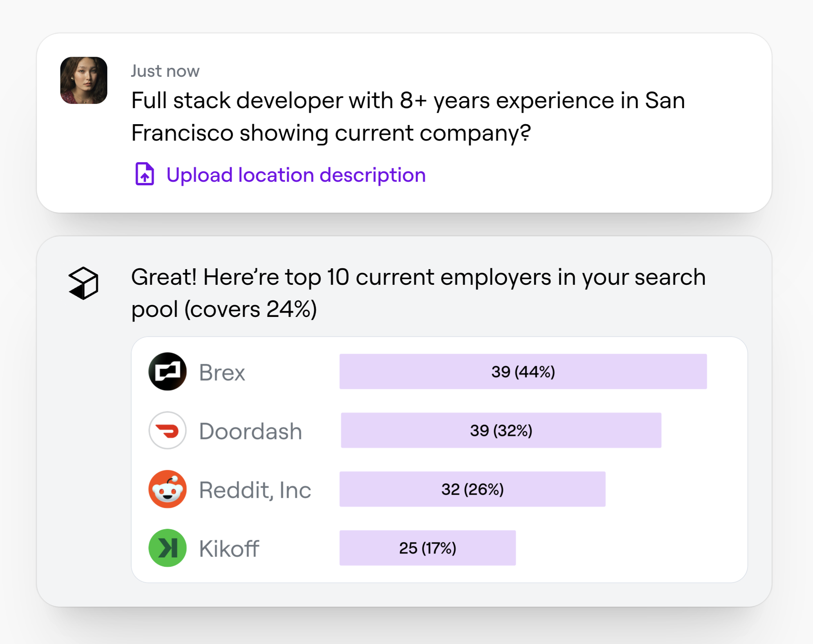This screenshot has height=644, width=813.
Task: Open the Upload location description link
Action: click(x=296, y=175)
